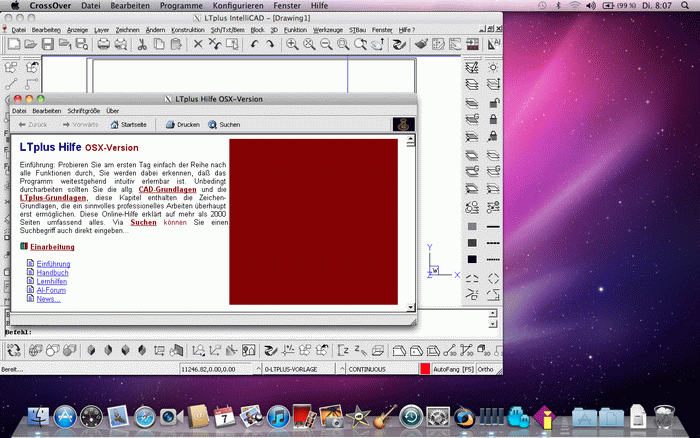Click the 3D rotate icon in bottom toolbar

pos(13,350)
